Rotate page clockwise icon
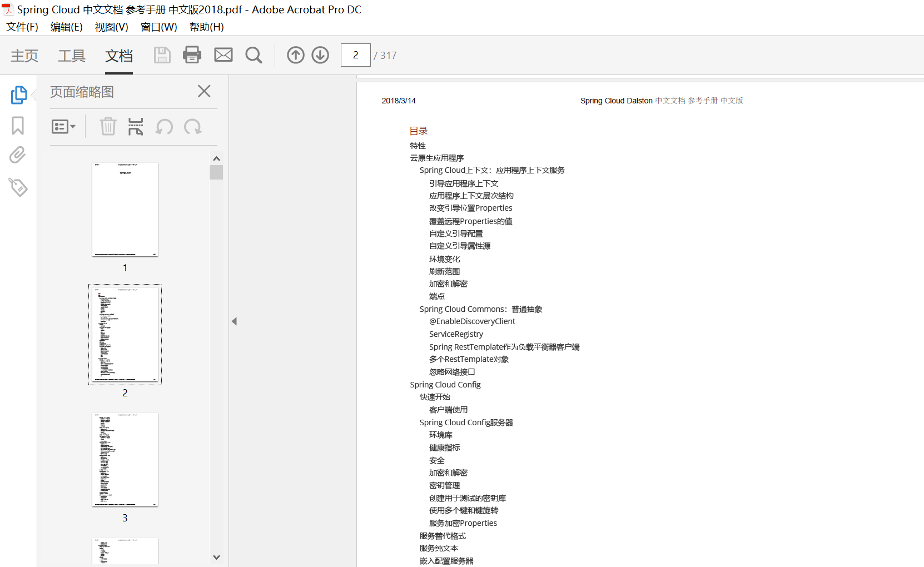 pos(193,127)
